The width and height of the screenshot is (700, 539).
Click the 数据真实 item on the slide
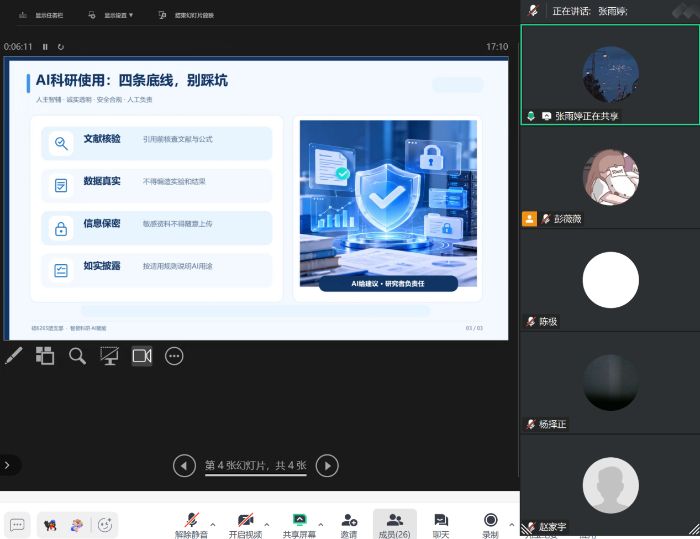pos(157,186)
